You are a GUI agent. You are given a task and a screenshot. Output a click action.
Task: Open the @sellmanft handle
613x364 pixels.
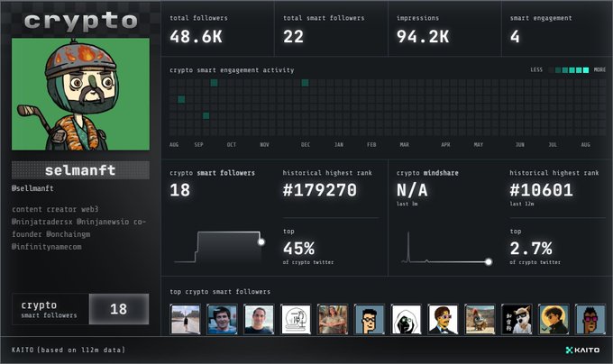click(x=32, y=188)
